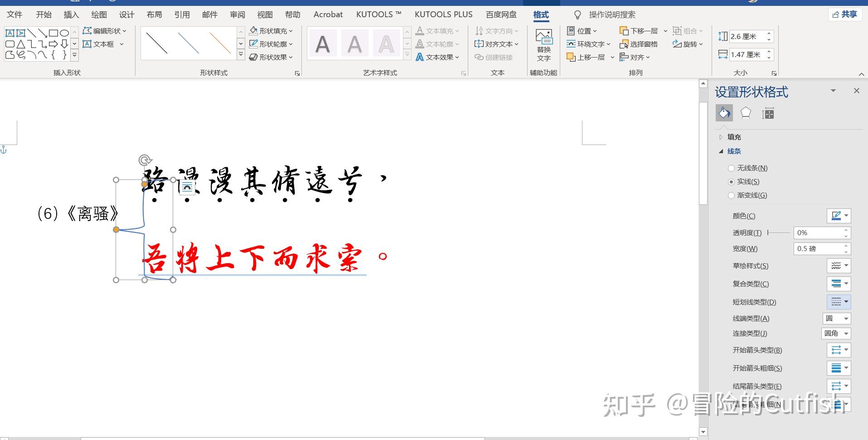Close the Format Shape pane
Viewport: 868px width, 440px height.
point(856,91)
